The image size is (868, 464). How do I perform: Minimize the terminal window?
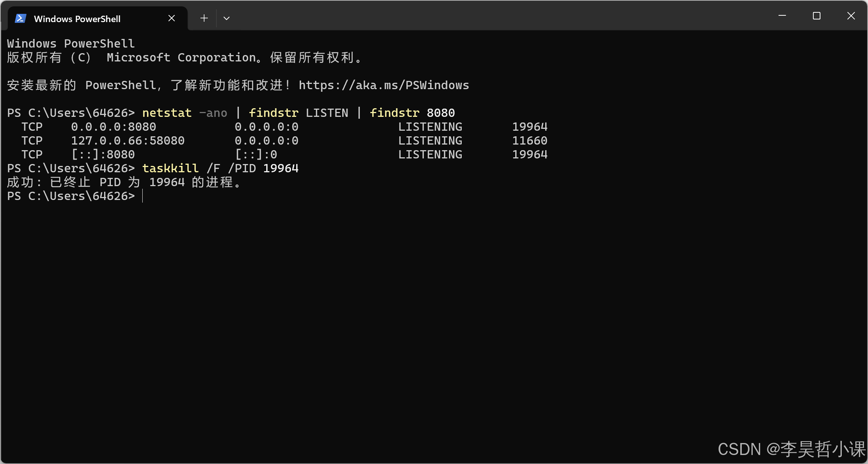[x=782, y=16]
